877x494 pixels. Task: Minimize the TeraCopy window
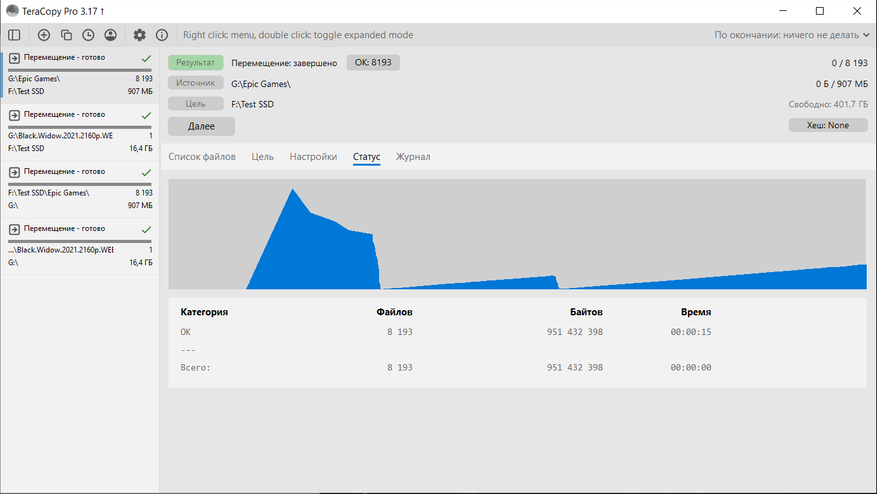pyautogui.click(x=783, y=11)
